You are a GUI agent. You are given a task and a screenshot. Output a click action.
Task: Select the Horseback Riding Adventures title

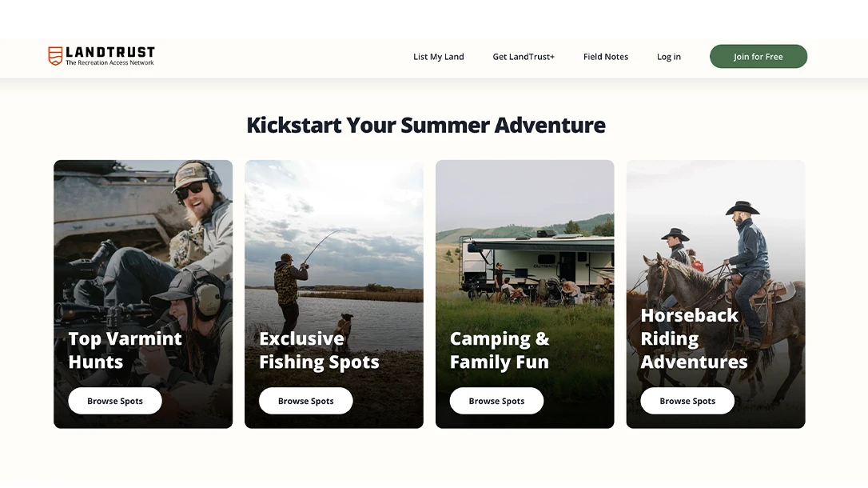[x=694, y=338]
